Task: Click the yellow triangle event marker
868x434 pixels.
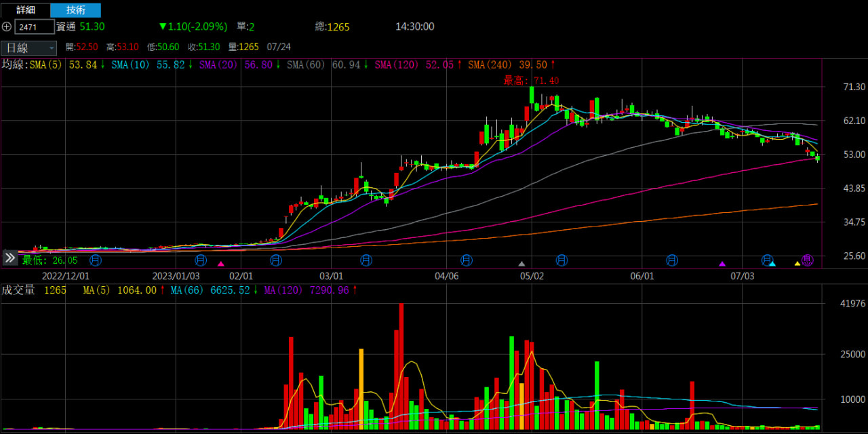Action: click(x=797, y=264)
